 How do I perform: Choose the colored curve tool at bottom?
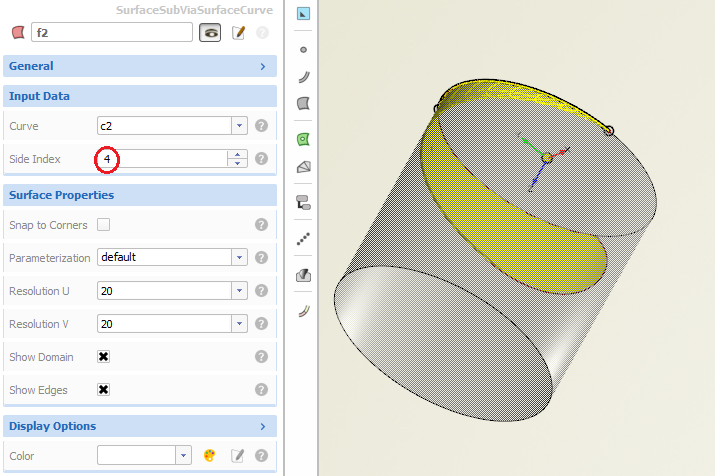304,311
